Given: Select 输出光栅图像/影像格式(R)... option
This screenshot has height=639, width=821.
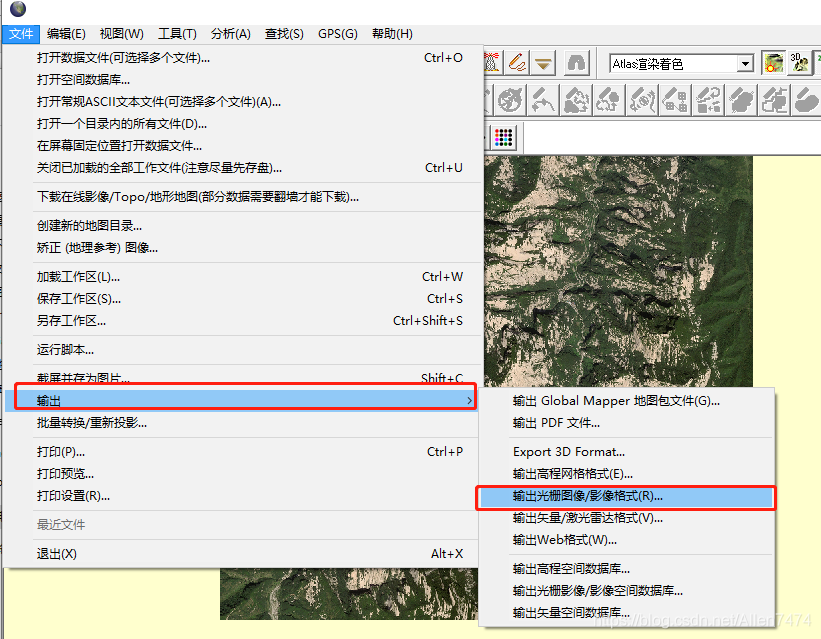Looking at the screenshot, I should [587, 495].
